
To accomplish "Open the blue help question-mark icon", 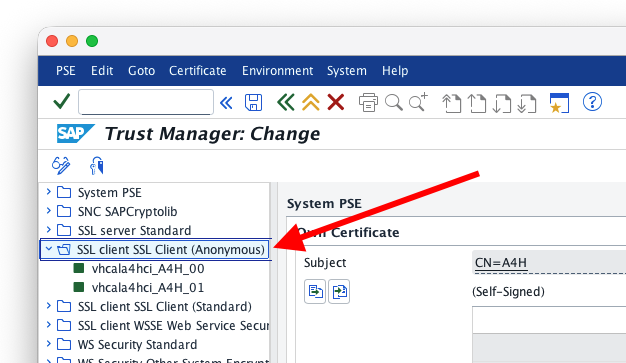I will 592,102.
